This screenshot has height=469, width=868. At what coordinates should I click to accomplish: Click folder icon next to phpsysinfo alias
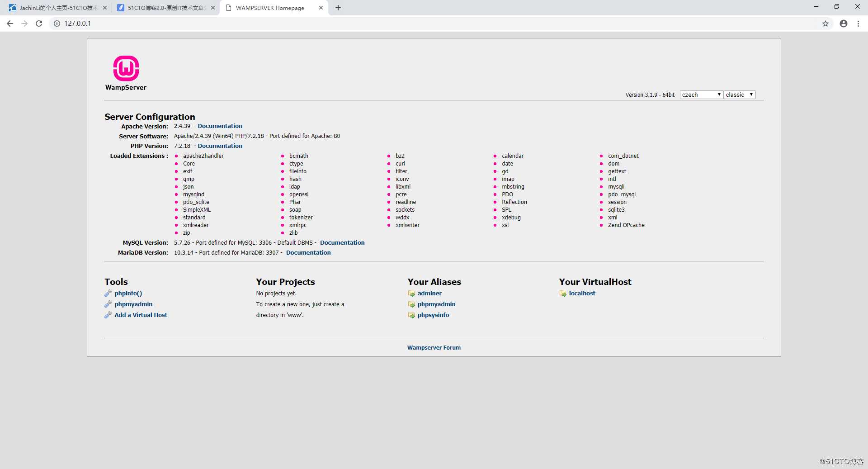(x=411, y=315)
